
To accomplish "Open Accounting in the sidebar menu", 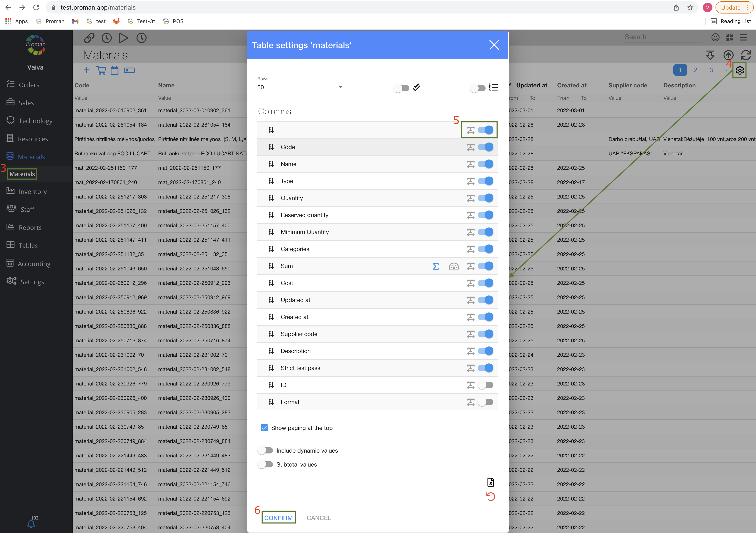I will (34, 263).
